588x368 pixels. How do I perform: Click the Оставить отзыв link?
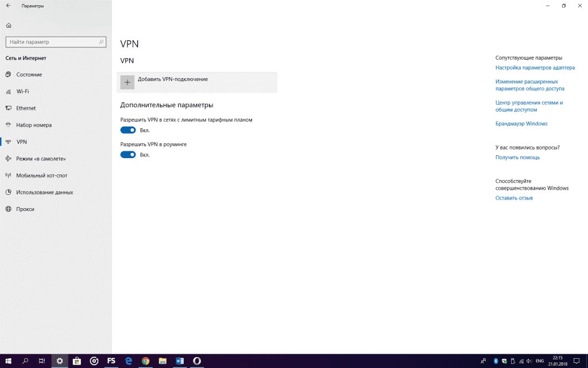click(x=513, y=197)
